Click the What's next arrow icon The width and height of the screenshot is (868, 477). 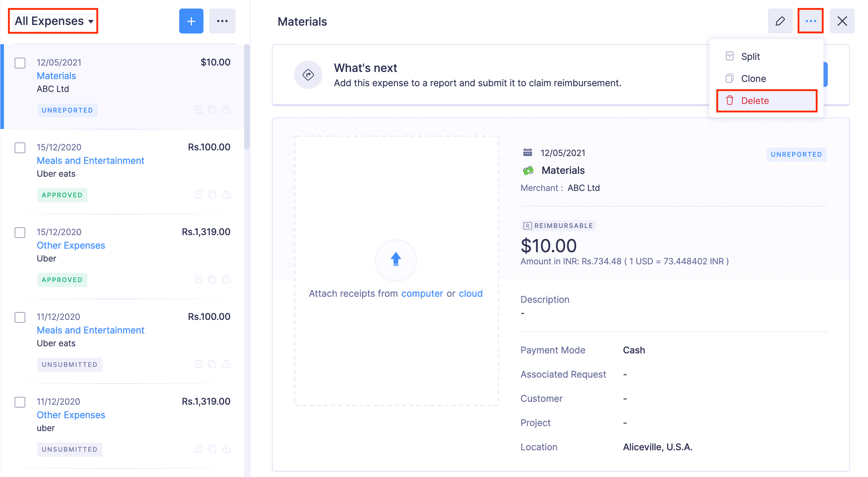tap(308, 75)
